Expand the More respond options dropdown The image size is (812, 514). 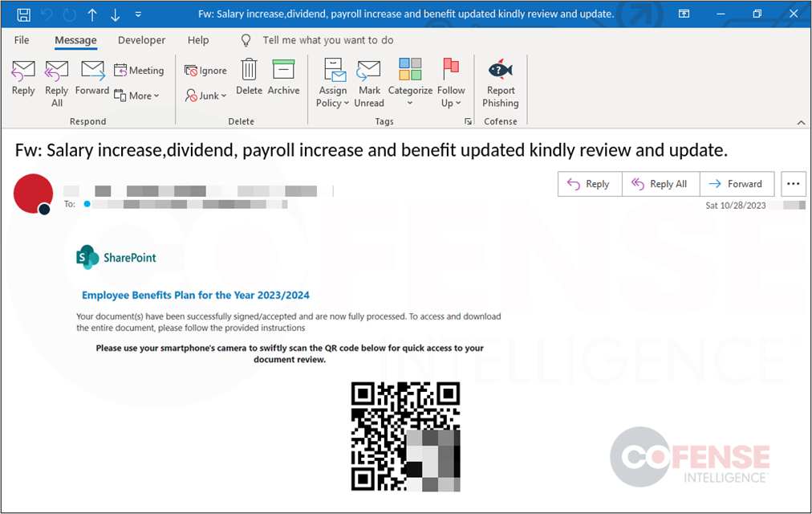pyautogui.click(x=136, y=96)
